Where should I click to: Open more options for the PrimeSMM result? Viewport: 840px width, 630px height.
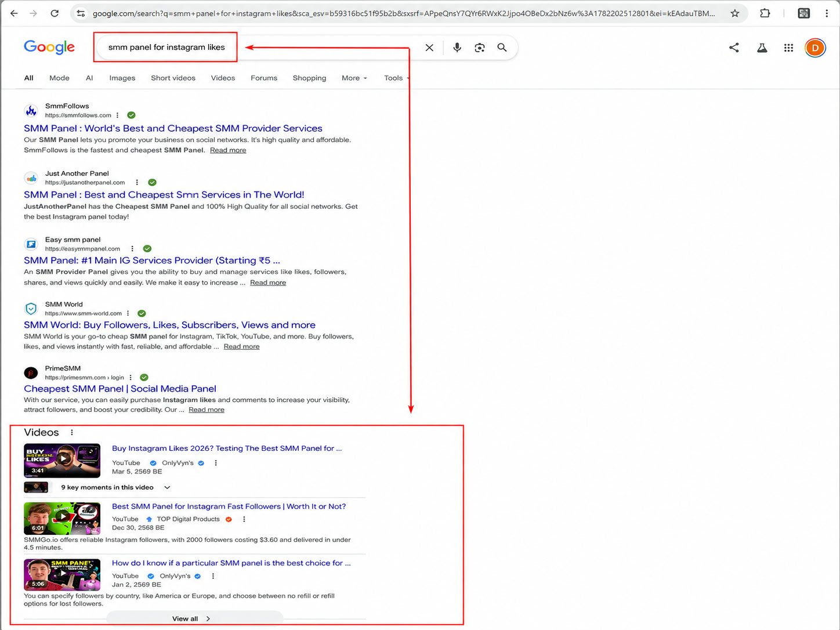pyautogui.click(x=131, y=378)
